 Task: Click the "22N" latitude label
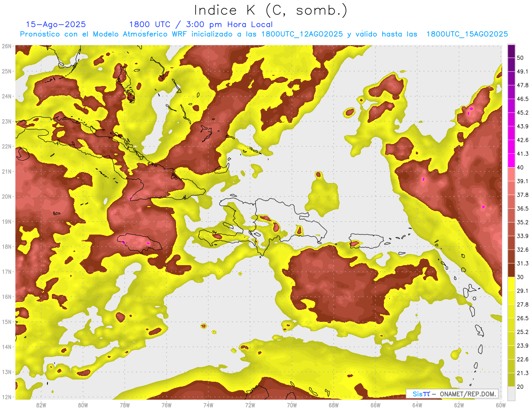(x=7, y=146)
